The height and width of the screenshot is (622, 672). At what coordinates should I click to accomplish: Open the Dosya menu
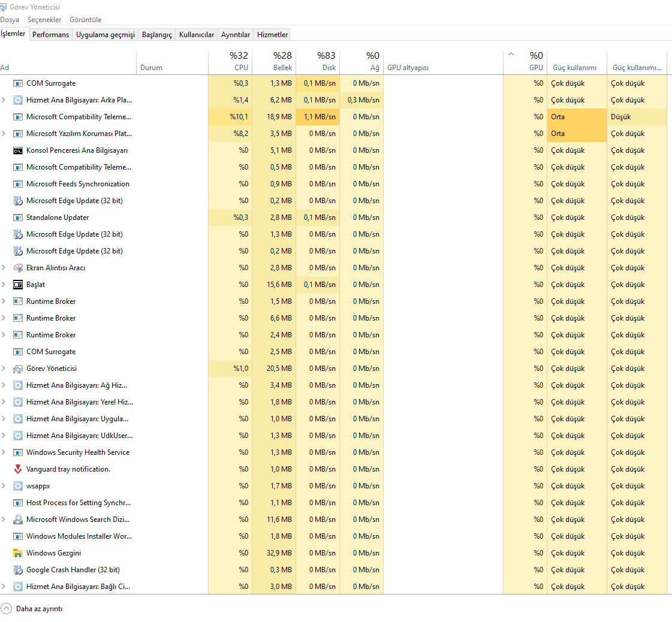(x=10, y=20)
